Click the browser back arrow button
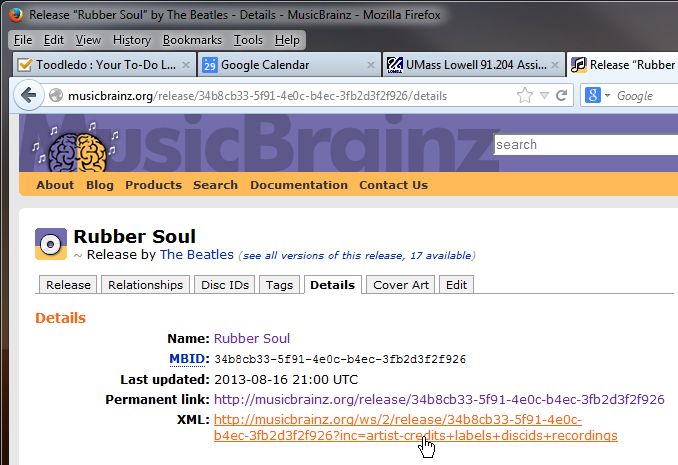This screenshot has height=465, width=678. (x=29, y=95)
